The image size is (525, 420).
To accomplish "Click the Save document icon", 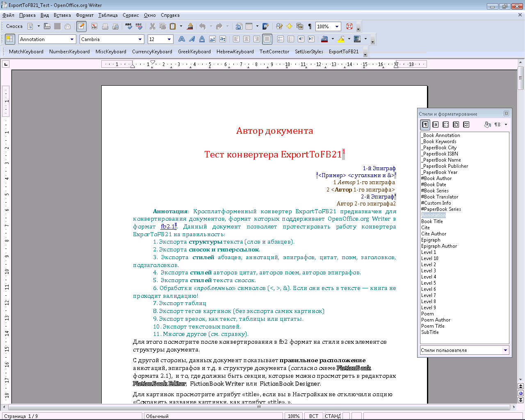I will click(57, 26).
